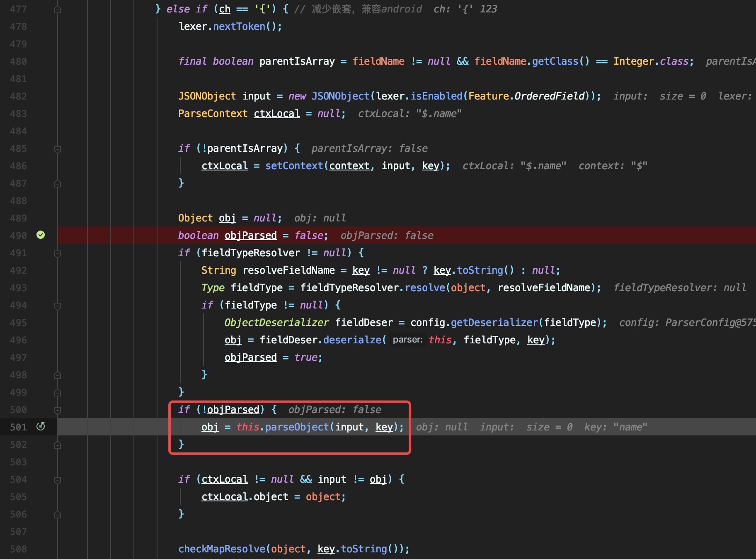756x559 pixels.
Task: Click getDeserializer call on line 495
Action: (x=494, y=323)
